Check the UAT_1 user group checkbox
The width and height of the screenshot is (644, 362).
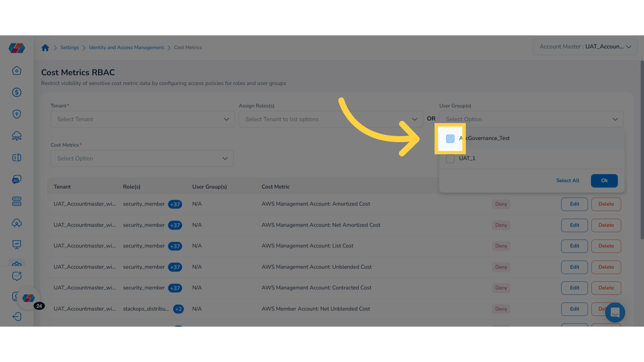(450, 159)
